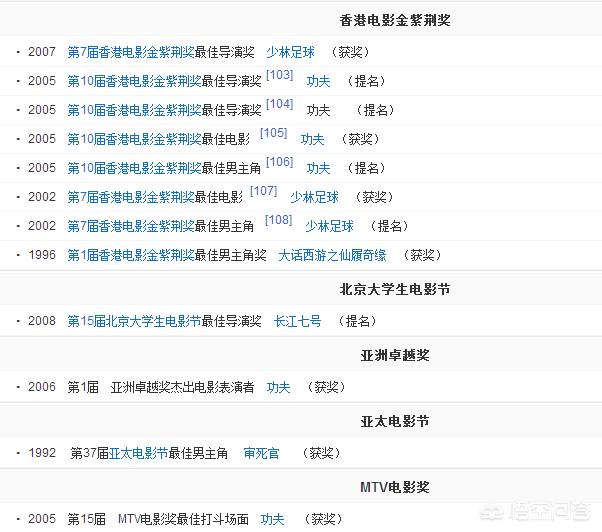The width and height of the screenshot is (602, 532).
Task: Click the year 1992 text
Action: pos(42,453)
